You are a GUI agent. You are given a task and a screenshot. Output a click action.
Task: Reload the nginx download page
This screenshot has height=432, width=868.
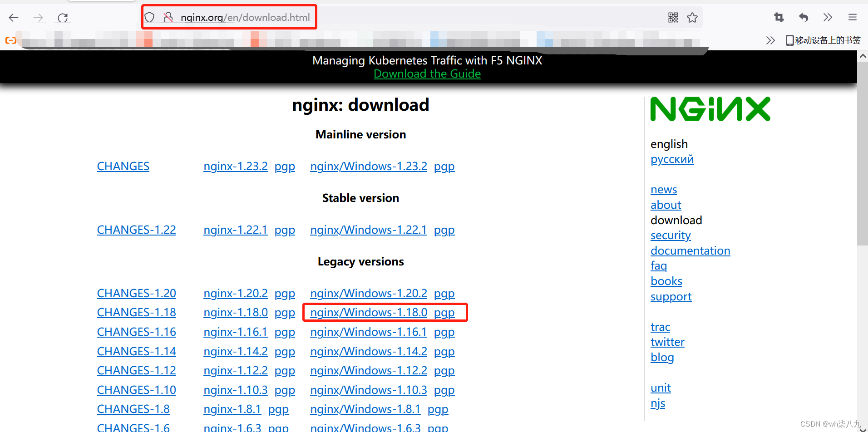point(63,17)
